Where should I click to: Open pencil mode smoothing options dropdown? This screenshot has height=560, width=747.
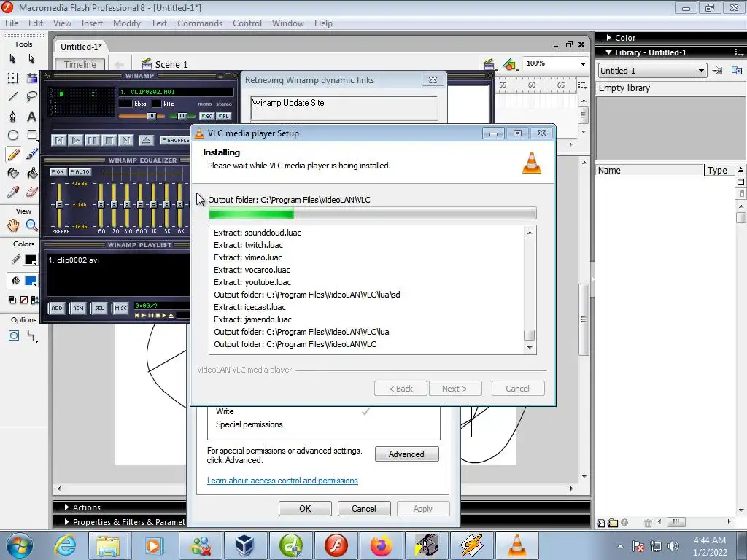pyautogui.click(x=32, y=336)
